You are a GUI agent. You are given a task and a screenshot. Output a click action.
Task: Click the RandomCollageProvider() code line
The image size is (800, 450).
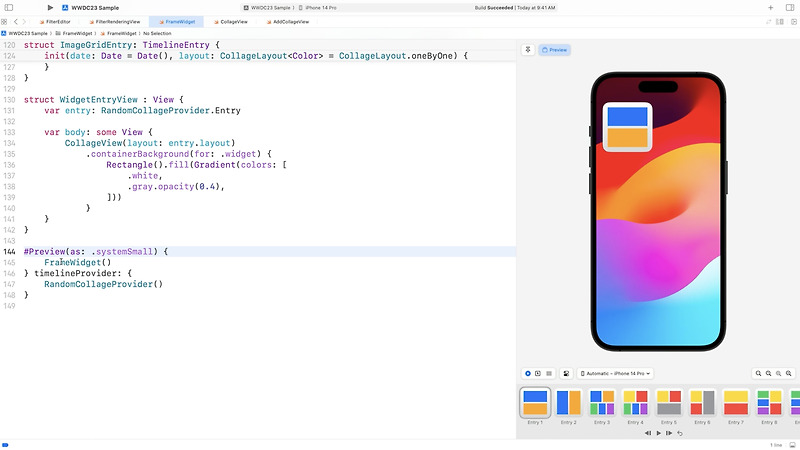(x=104, y=284)
